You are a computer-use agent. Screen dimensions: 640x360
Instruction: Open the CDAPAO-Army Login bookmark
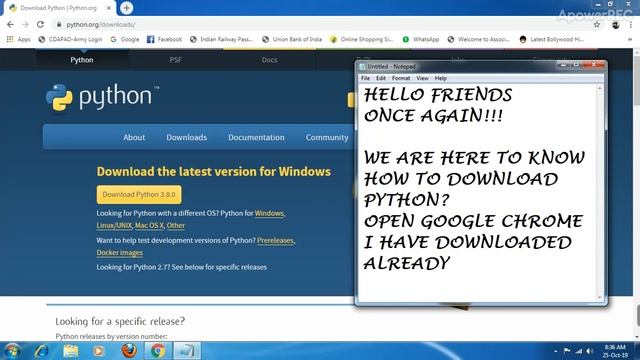[x=70, y=39]
